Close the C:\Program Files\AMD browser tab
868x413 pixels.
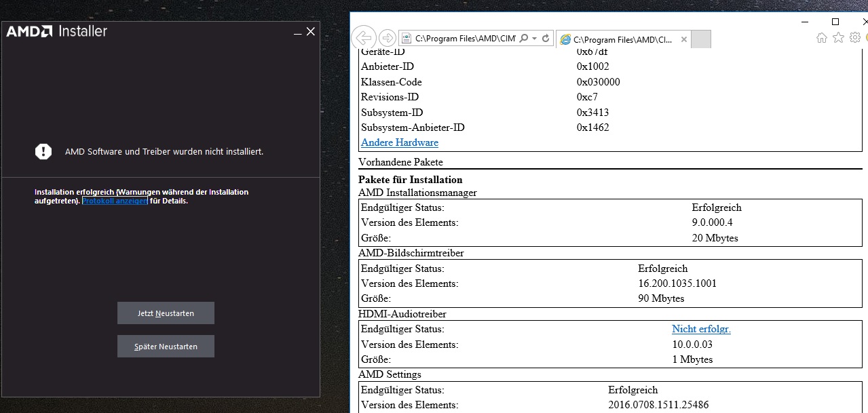click(x=683, y=39)
